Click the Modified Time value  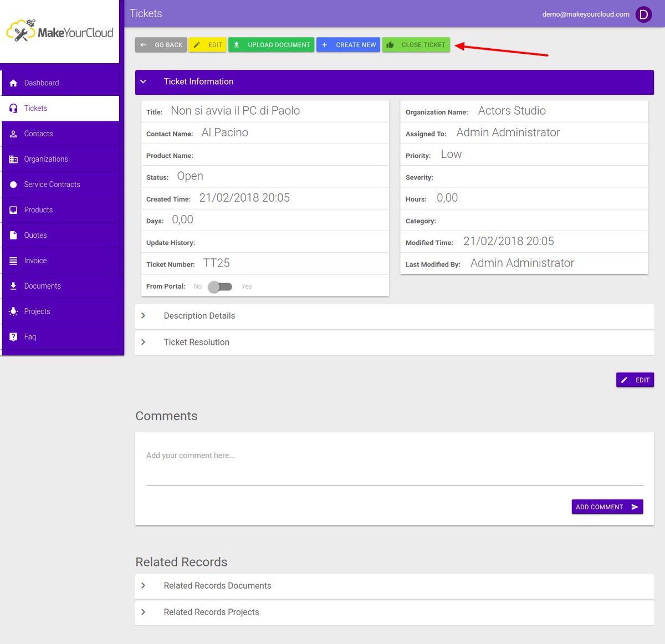click(x=509, y=241)
